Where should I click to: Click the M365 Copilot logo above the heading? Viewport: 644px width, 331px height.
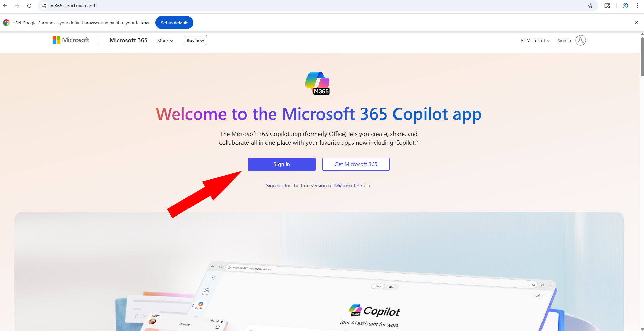tap(318, 83)
